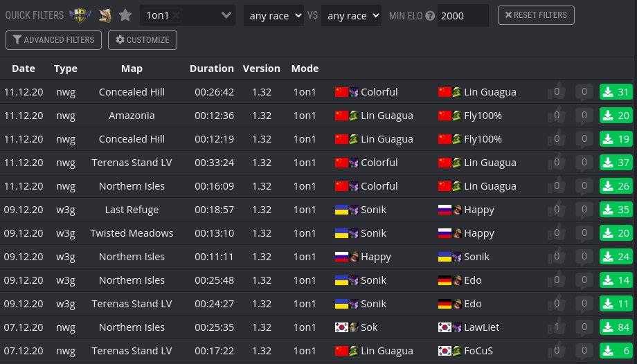Screen dimensions: 637x364
Task: Sort by the Duration column header
Action: [212, 69]
